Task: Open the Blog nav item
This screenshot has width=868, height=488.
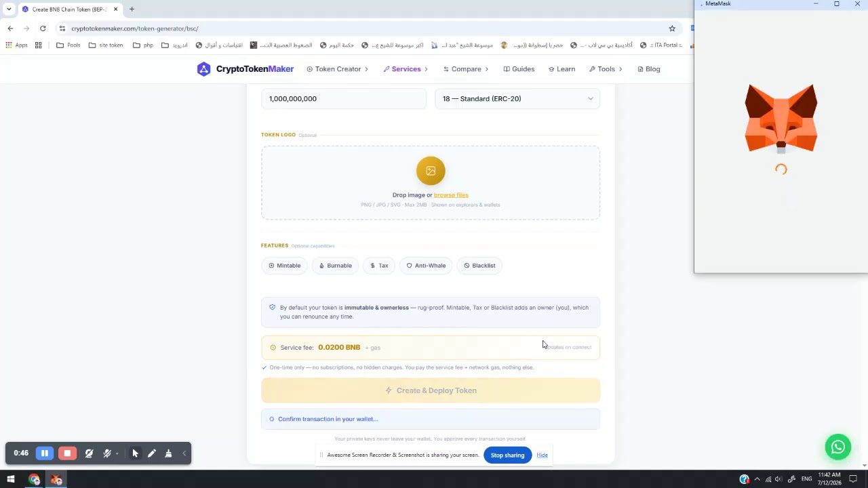Action: point(649,69)
